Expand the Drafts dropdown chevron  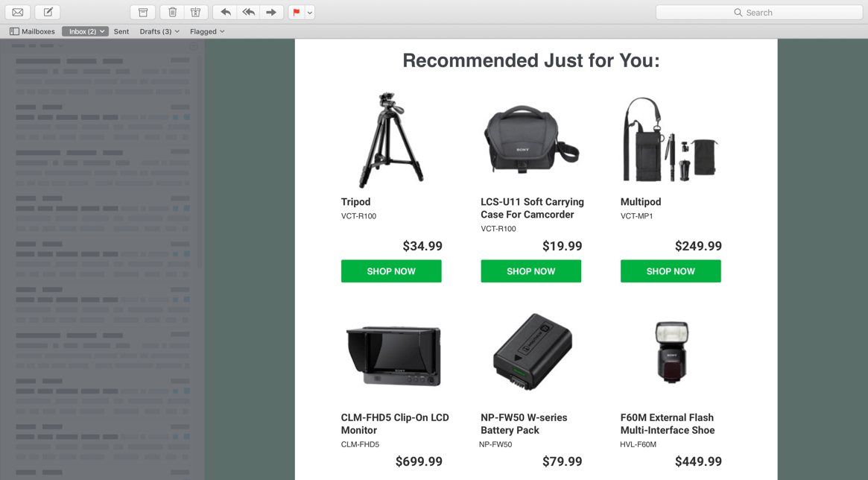[x=177, y=31]
